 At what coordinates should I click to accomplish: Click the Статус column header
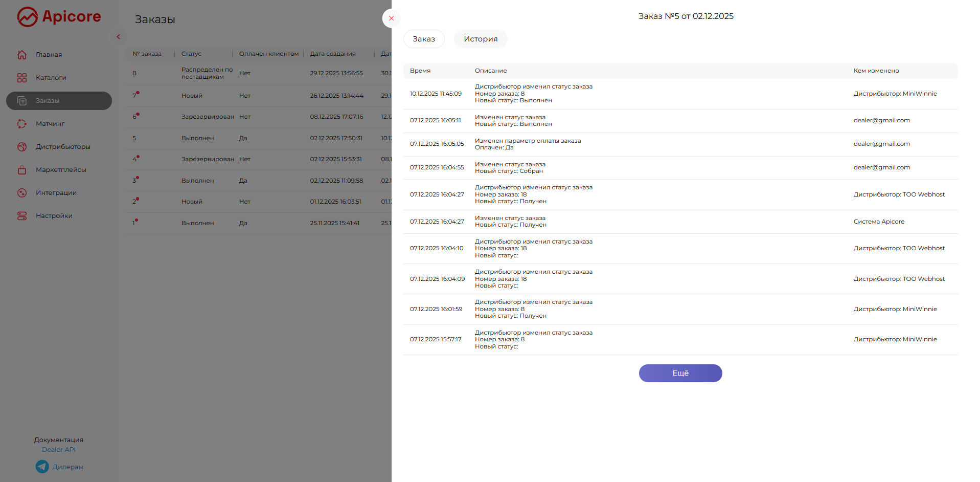pos(192,54)
